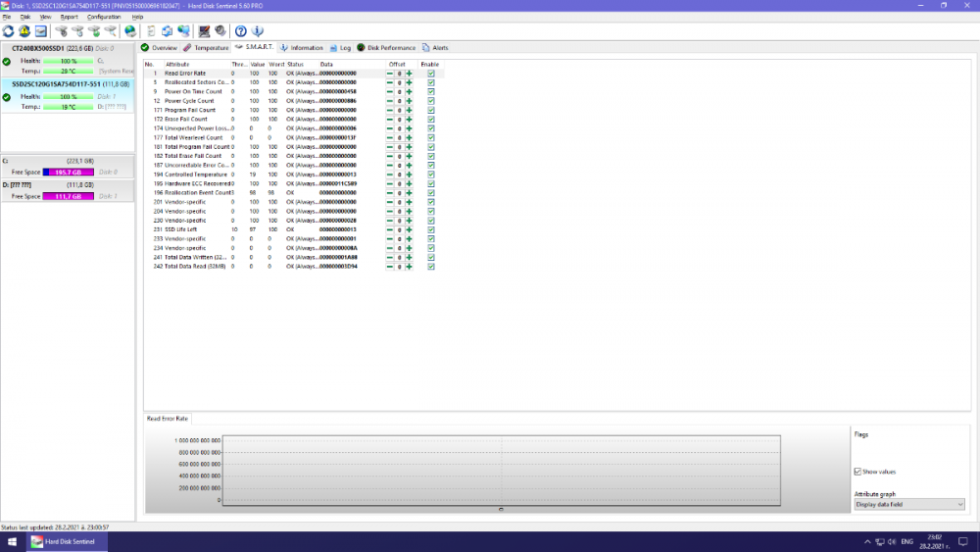The width and height of the screenshot is (980, 552).
Task: Open the Configuration menu
Action: pos(104,17)
